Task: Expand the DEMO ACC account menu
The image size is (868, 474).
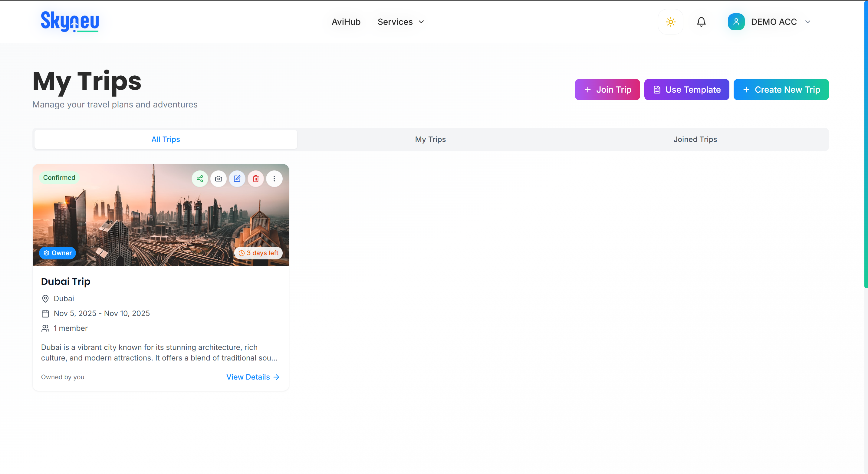Action: 774,21
